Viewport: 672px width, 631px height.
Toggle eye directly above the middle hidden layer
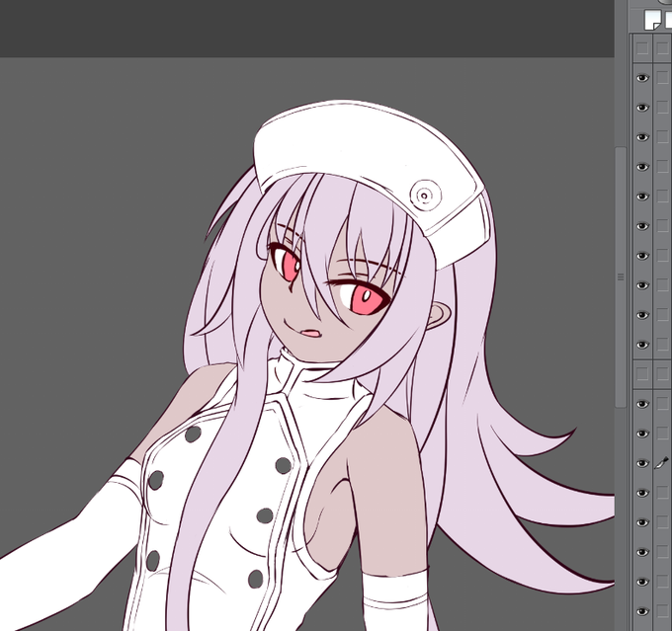pyautogui.click(x=642, y=345)
